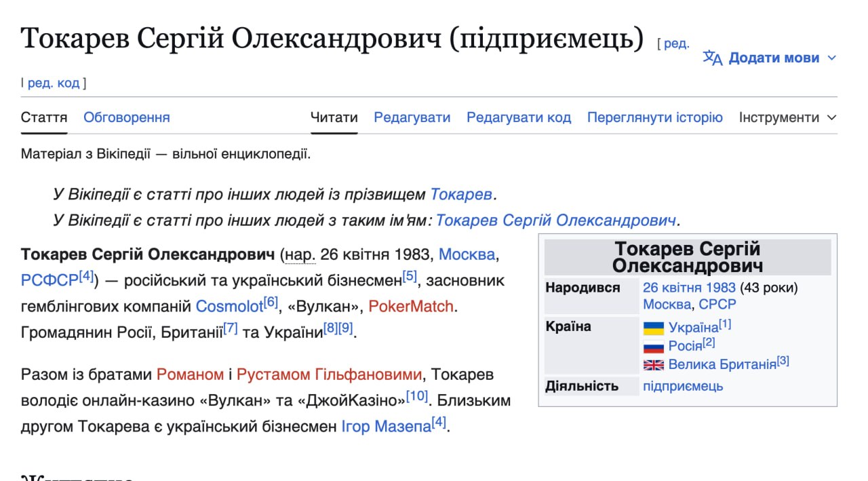Open the Велика Британія infobox link
The image size is (868, 481).
pos(722,365)
